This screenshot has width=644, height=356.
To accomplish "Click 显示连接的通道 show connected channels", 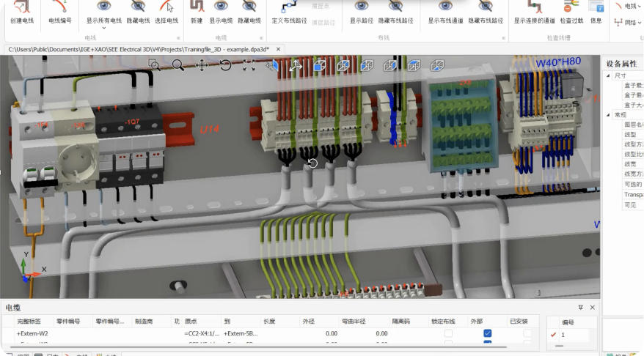I will [x=534, y=12].
